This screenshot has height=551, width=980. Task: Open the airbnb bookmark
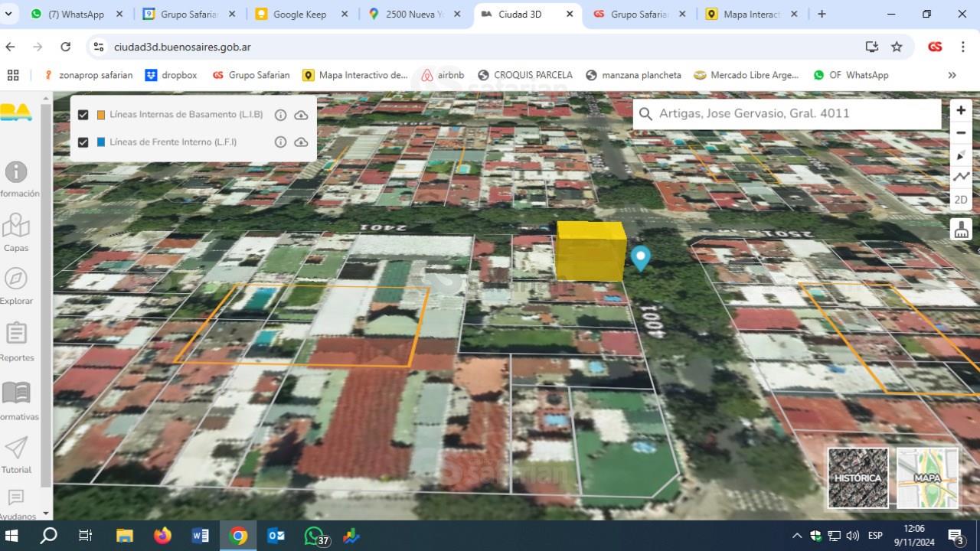click(443, 75)
